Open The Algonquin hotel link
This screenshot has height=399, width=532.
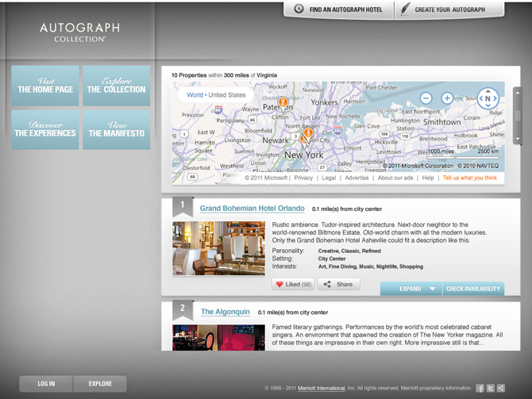[x=226, y=312]
